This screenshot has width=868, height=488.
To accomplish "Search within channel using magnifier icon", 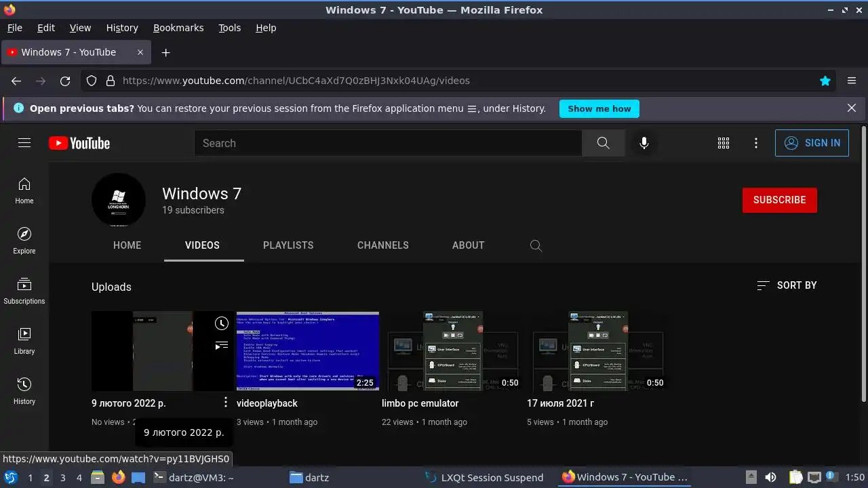I will pos(536,245).
